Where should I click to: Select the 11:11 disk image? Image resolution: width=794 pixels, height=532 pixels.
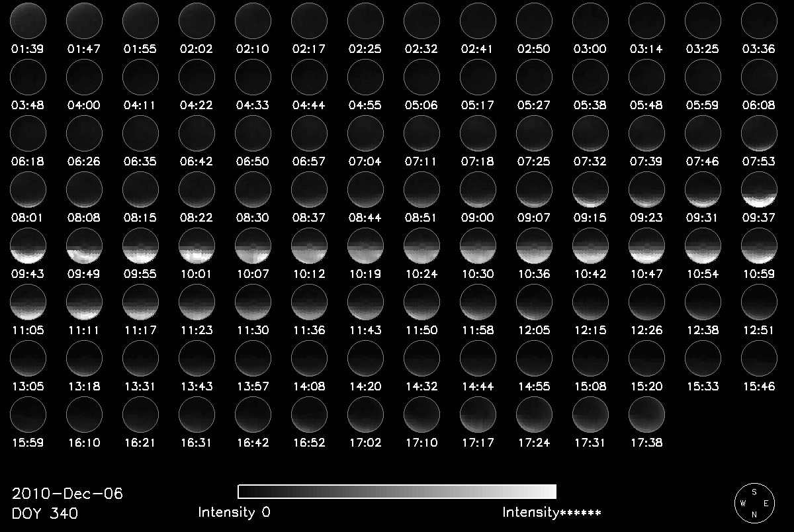(x=85, y=304)
